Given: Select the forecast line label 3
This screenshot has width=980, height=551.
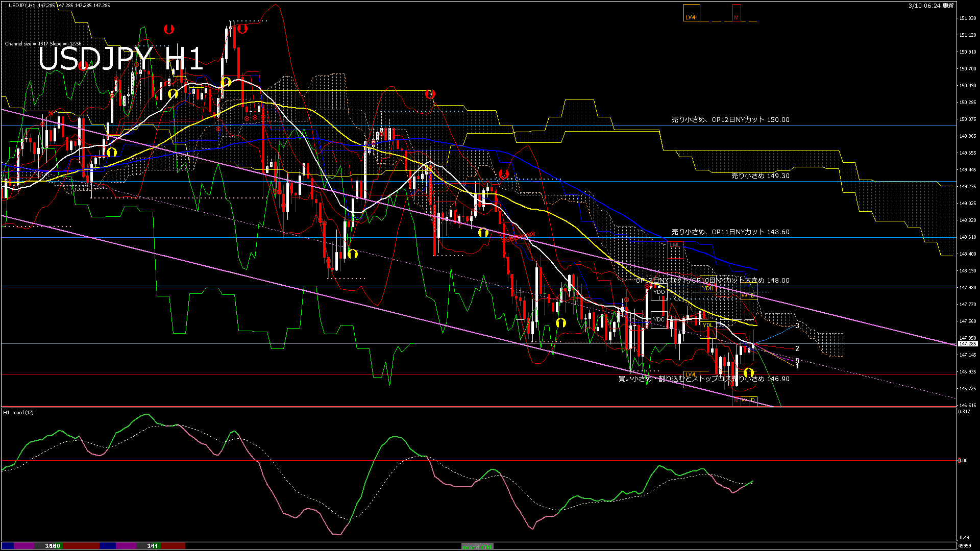Looking at the screenshot, I should click(797, 325).
